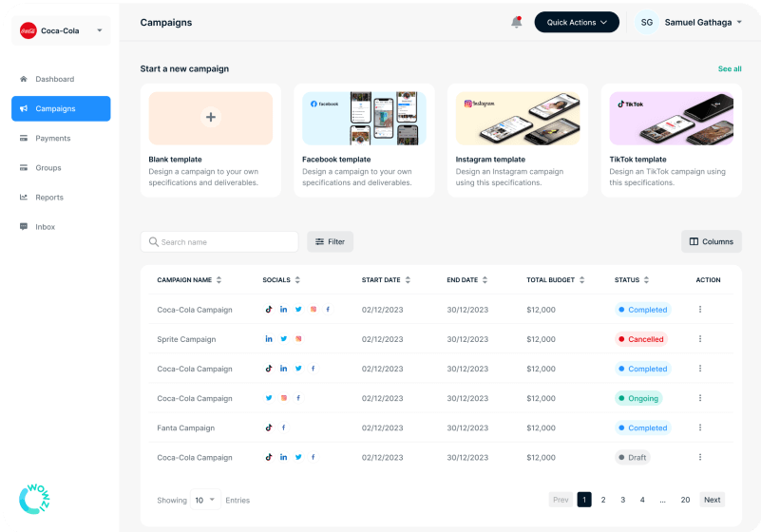Open the Quick Actions dropdown

pos(577,23)
